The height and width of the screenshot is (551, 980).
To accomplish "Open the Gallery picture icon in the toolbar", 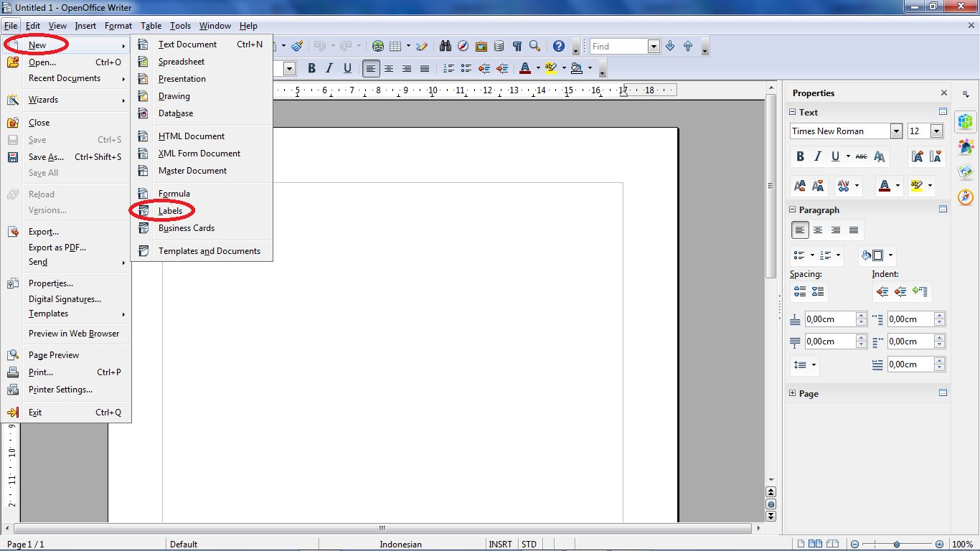I will pyautogui.click(x=481, y=46).
